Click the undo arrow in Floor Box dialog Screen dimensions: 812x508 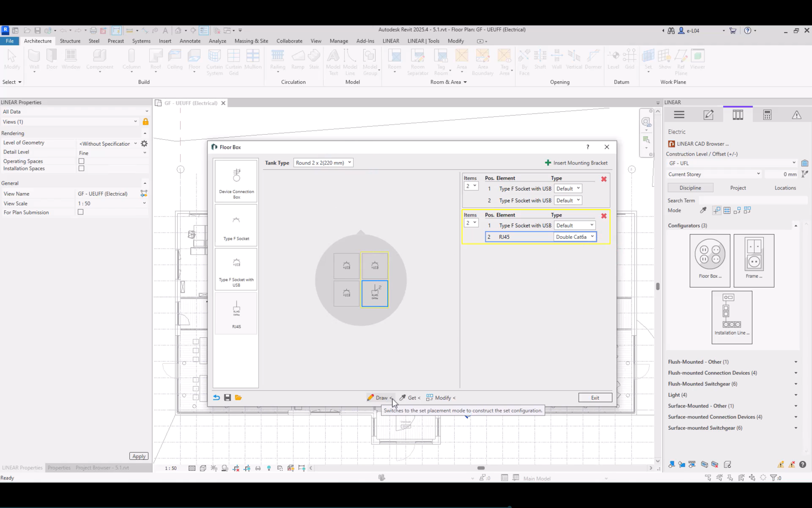[x=217, y=398]
